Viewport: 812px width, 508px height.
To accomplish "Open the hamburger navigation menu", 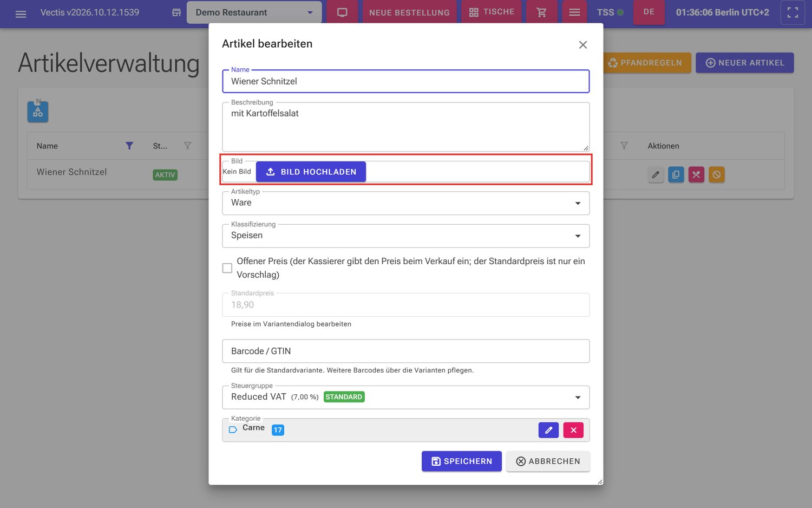I will 21,13.
